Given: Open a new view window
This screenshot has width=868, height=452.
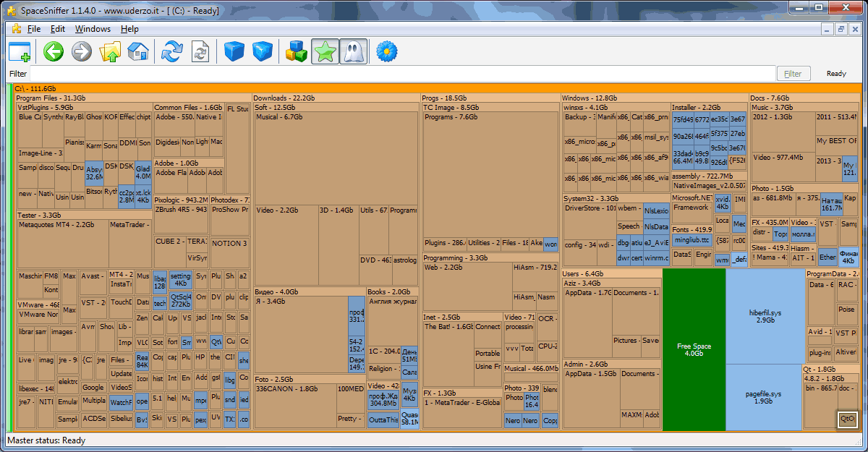Looking at the screenshot, I should [x=20, y=51].
